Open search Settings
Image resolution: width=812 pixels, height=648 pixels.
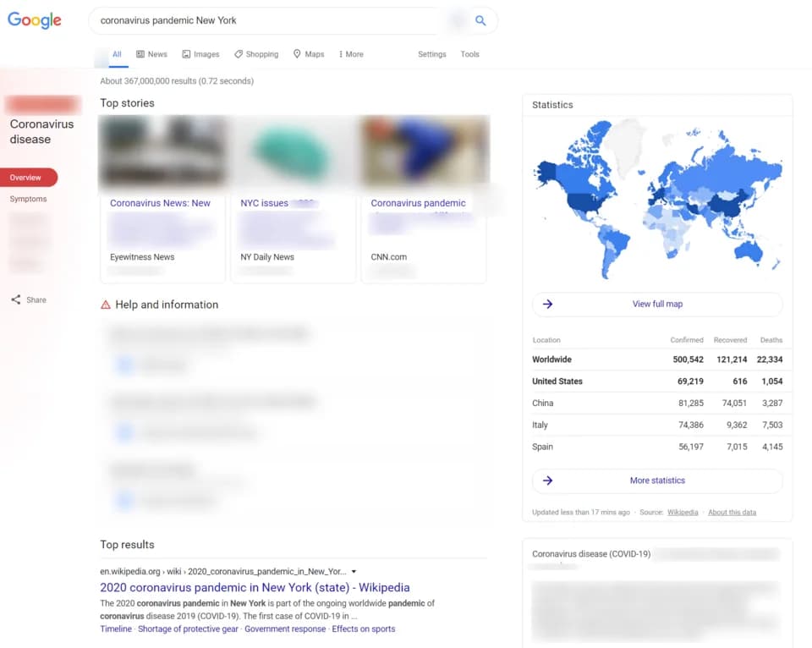[x=432, y=54]
